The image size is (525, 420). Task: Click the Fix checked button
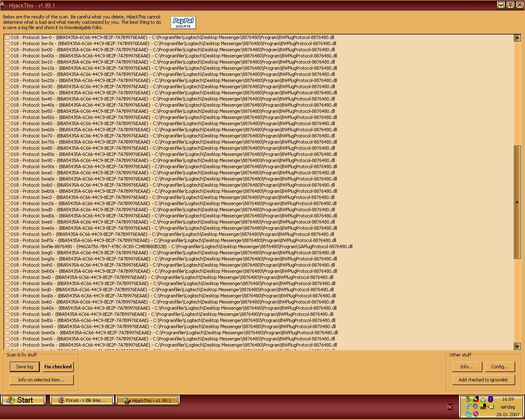click(x=58, y=367)
